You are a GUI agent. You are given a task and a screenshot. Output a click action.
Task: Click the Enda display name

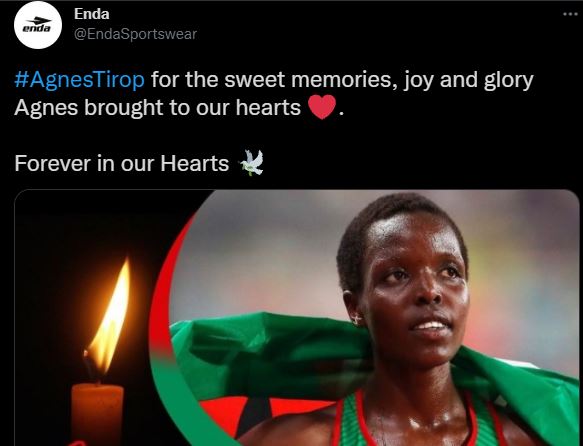click(91, 14)
